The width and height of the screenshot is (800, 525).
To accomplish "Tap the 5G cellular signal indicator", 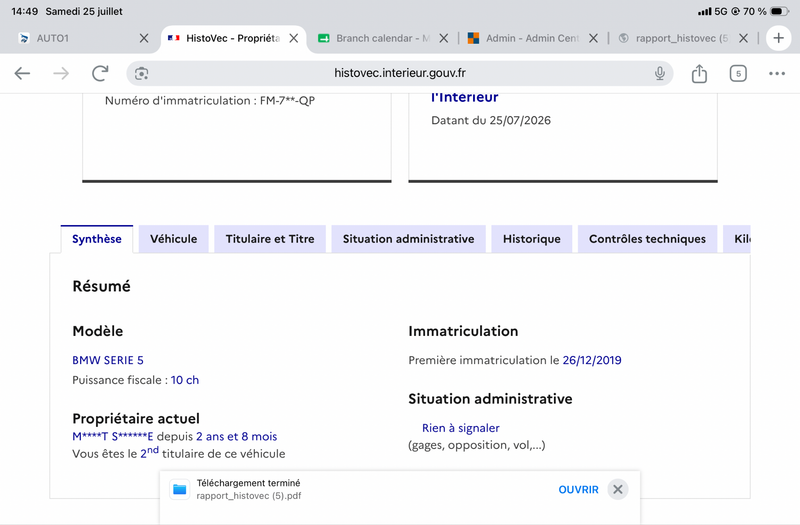I will [x=712, y=11].
